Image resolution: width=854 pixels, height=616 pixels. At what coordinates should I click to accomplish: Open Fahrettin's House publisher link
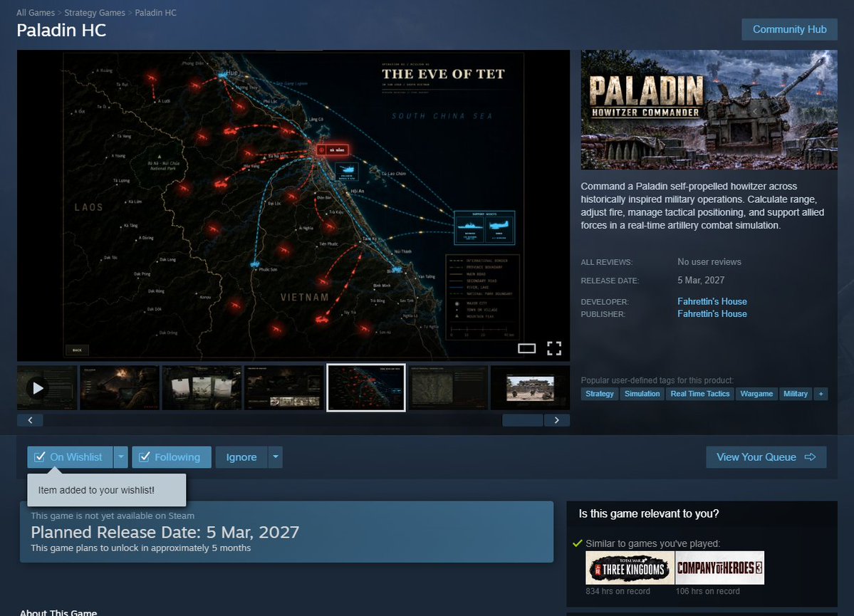click(712, 314)
